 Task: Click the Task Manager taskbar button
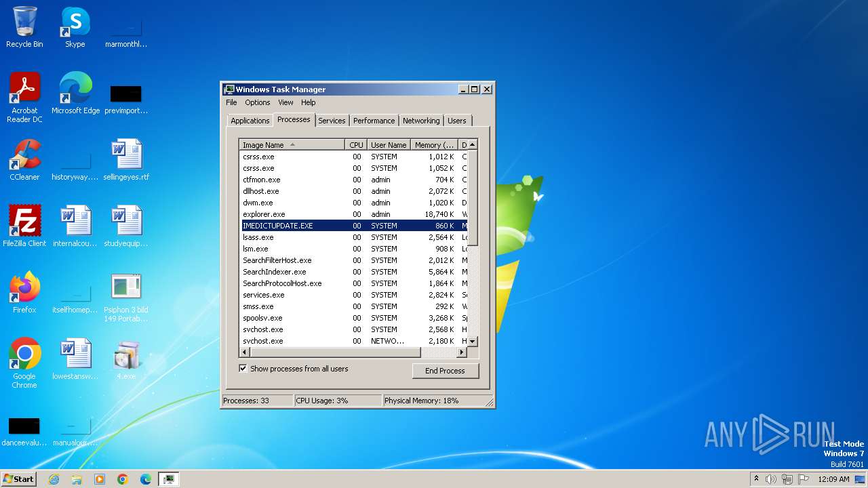click(168, 479)
